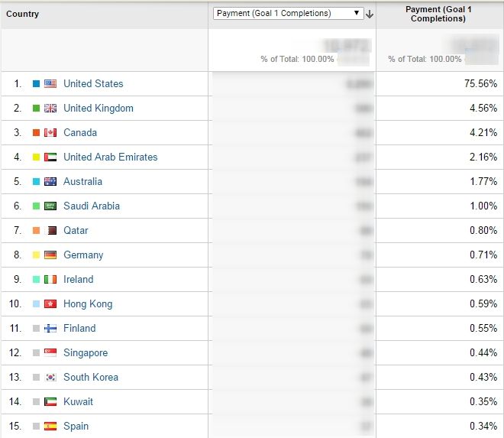Click the Canada flag icon
Viewport: 504px width, 438px height.
pyautogui.click(x=50, y=132)
